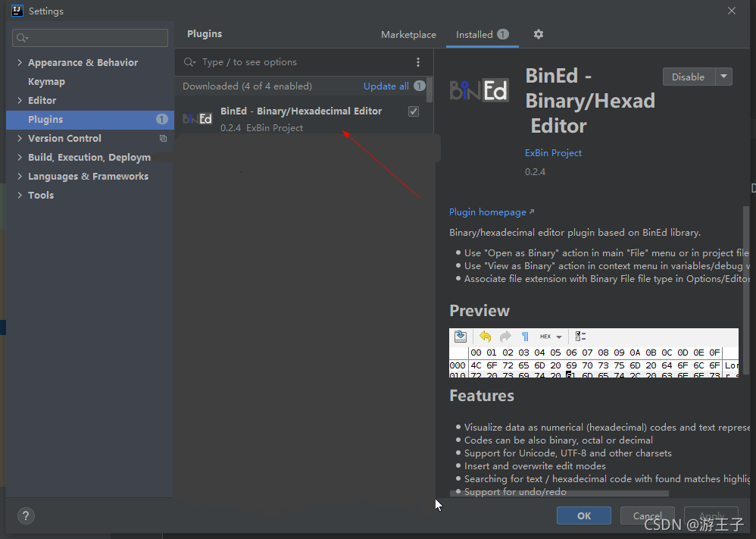This screenshot has height=539, width=756.
Task: Click the help question mark button
Action: [x=26, y=516]
